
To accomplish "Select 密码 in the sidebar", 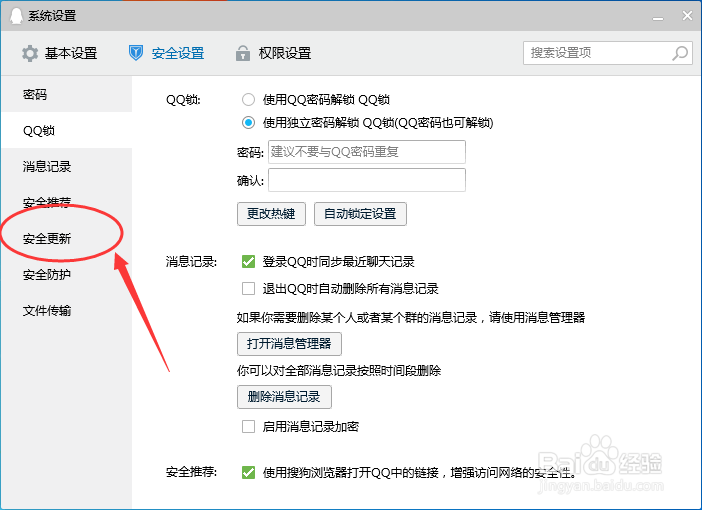I will (x=66, y=94).
